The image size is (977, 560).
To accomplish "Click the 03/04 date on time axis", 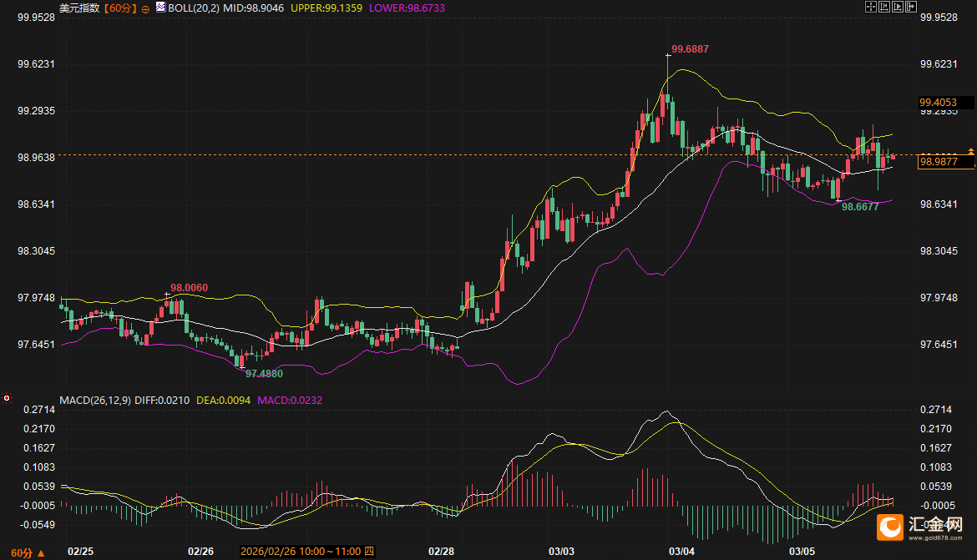I will (x=681, y=552).
